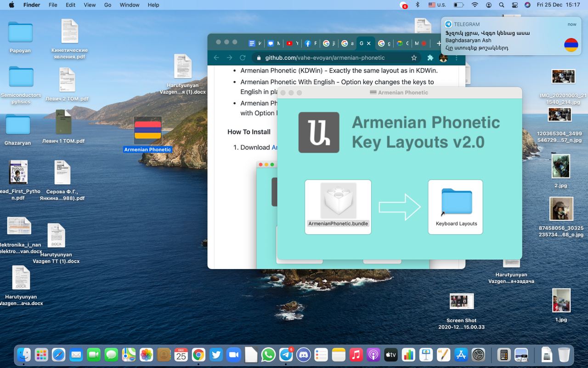
Task: Select the Левич 1 ТОМ.pdf file
Action: 63,126
